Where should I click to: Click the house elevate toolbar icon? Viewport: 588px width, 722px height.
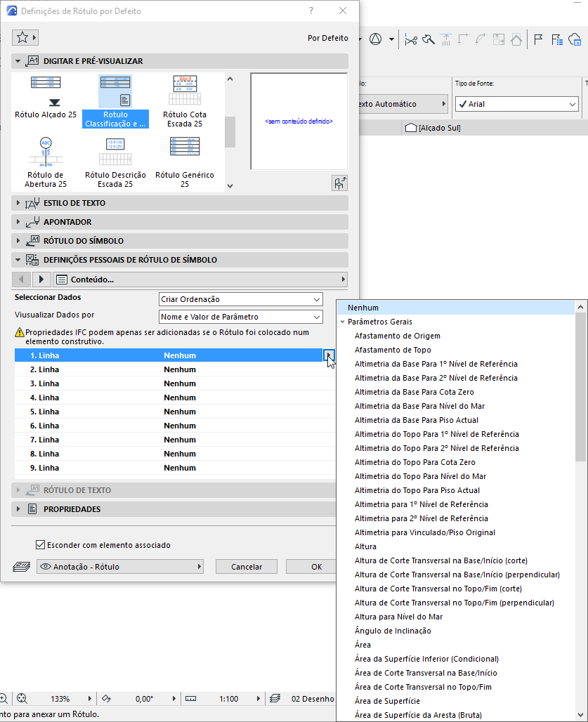click(x=516, y=40)
